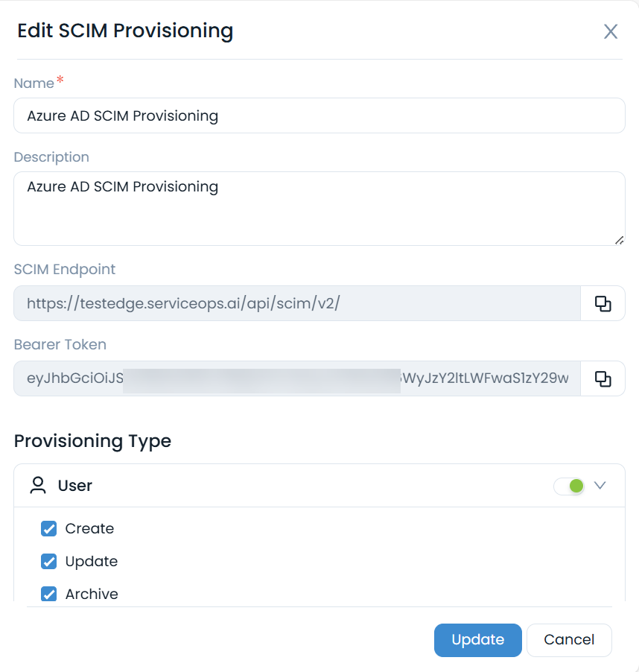Uncheck the Create checkbox
The width and height of the screenshot is (639, 672).
click(x=49, y=529)
